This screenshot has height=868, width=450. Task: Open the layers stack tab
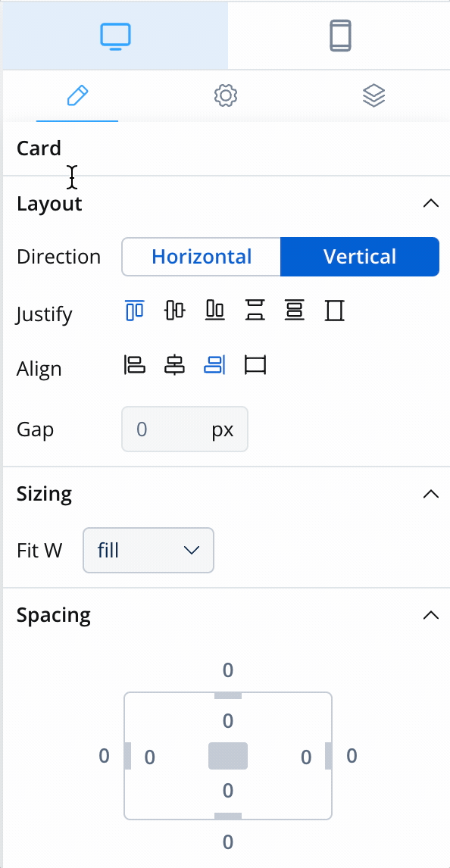(374, 95)
